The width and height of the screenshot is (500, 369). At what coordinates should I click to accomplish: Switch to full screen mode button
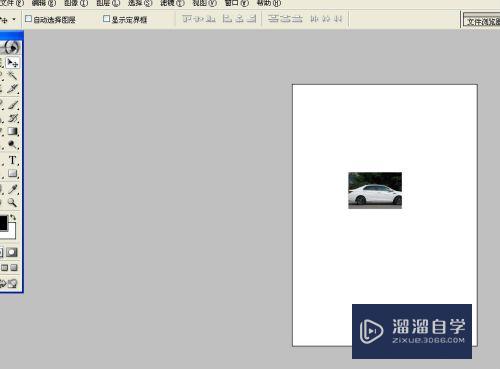[x=14, y=267]
